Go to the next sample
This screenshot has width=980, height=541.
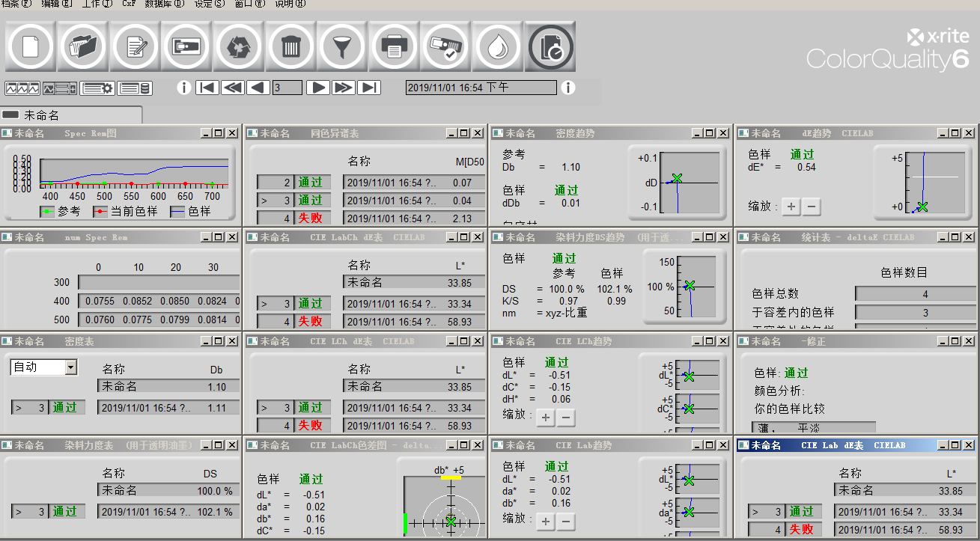[318, 88]
